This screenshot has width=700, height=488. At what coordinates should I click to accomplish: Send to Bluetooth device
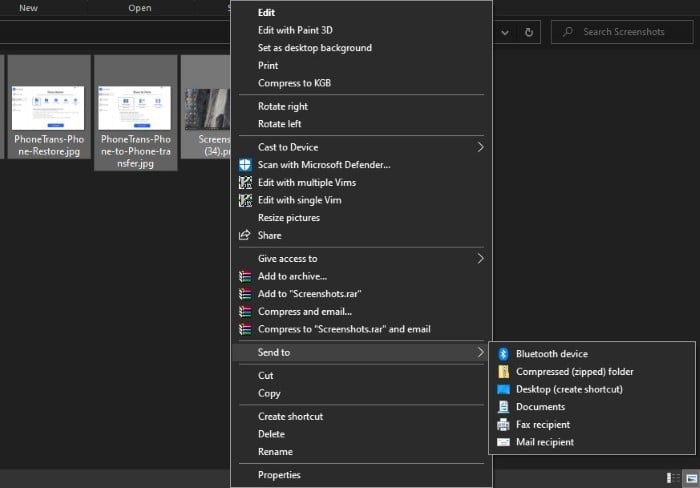pyautogui.click(x=592, y=354)
